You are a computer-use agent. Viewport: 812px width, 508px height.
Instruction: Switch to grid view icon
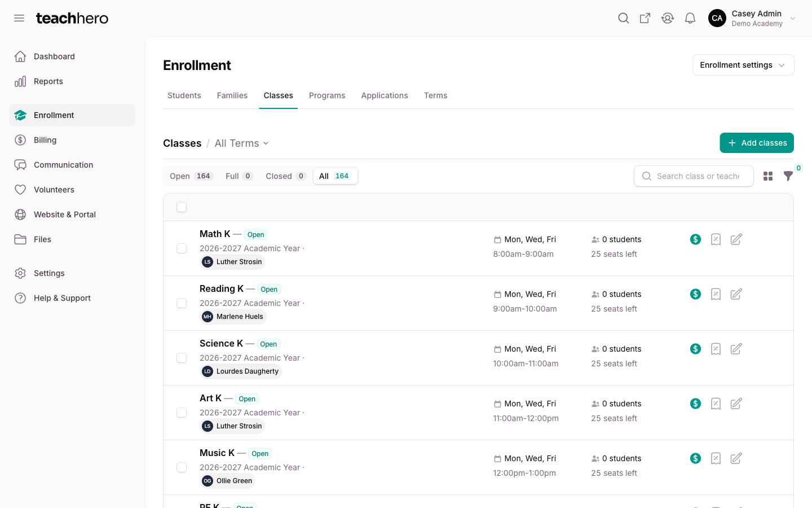(x=768, y=176)
